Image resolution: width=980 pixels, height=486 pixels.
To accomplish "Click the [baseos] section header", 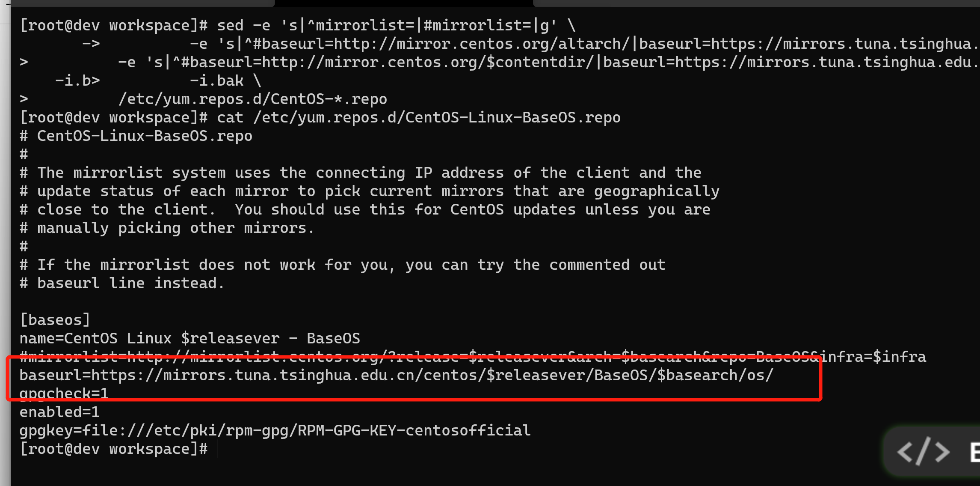I will (55, 320).
